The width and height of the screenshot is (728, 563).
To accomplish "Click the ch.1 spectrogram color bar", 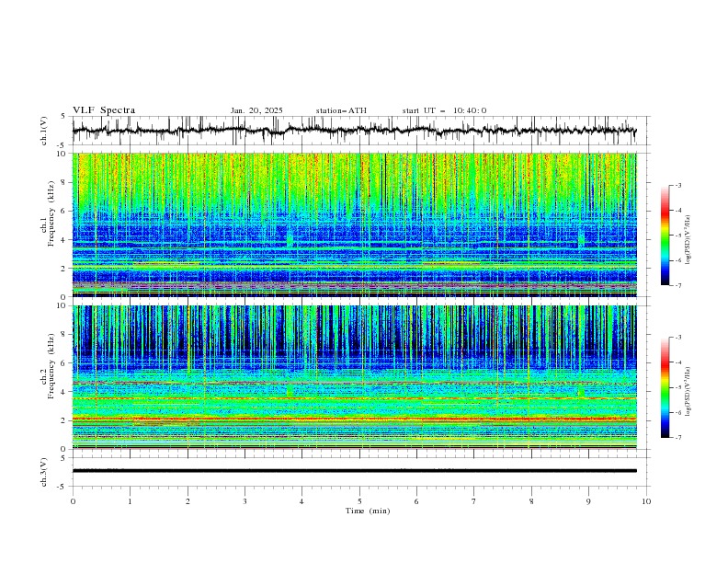I will pos(665,236).
